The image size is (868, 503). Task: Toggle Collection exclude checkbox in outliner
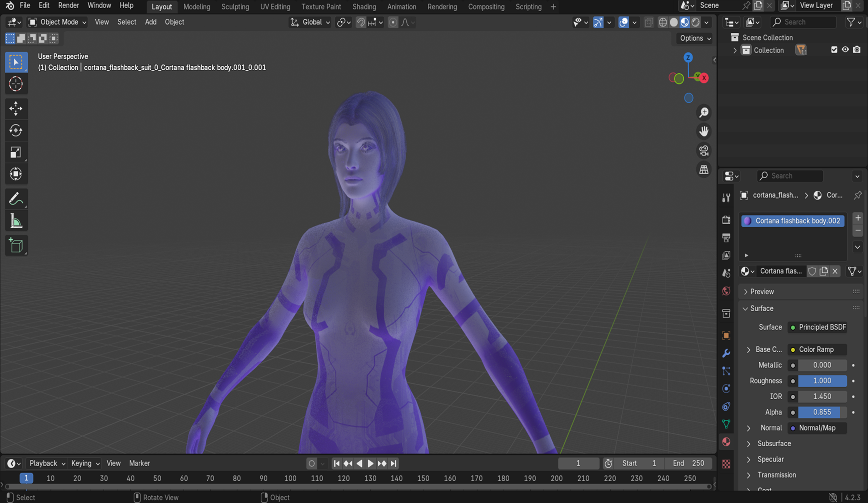(x=834, y=50)
